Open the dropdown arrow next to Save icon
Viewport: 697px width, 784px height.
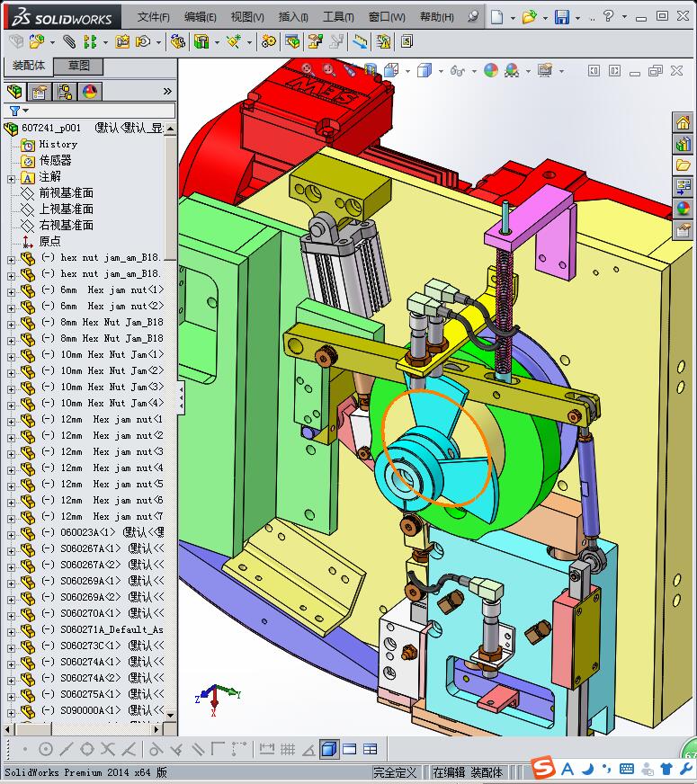(577, 18)
